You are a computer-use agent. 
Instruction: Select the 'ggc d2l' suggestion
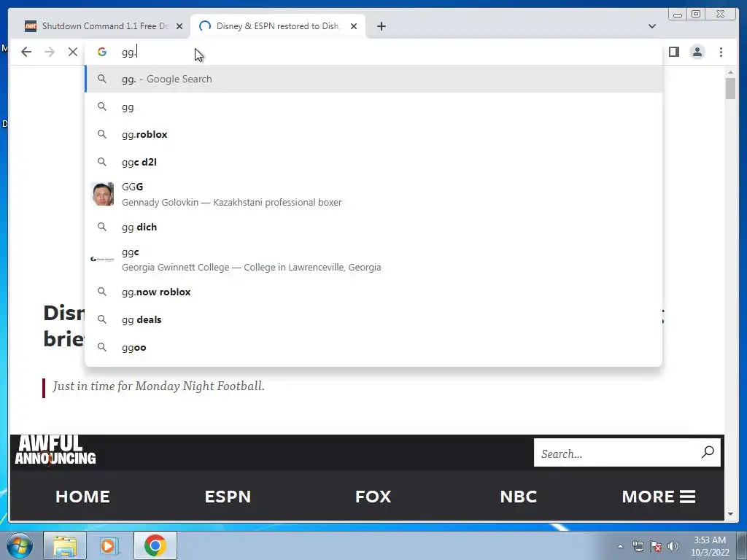pyautogui.click(x=373, y=163)
